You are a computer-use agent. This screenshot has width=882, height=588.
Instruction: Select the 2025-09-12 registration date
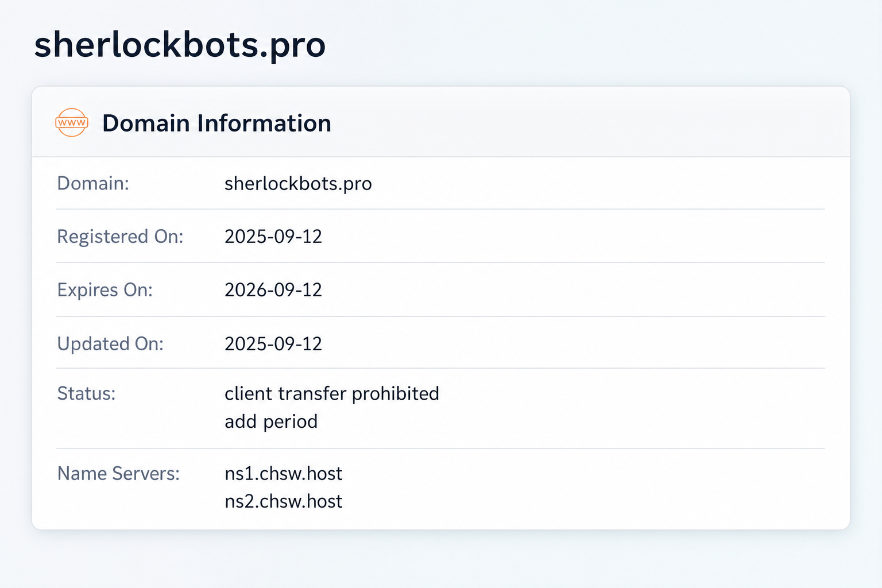coord(273,237)
